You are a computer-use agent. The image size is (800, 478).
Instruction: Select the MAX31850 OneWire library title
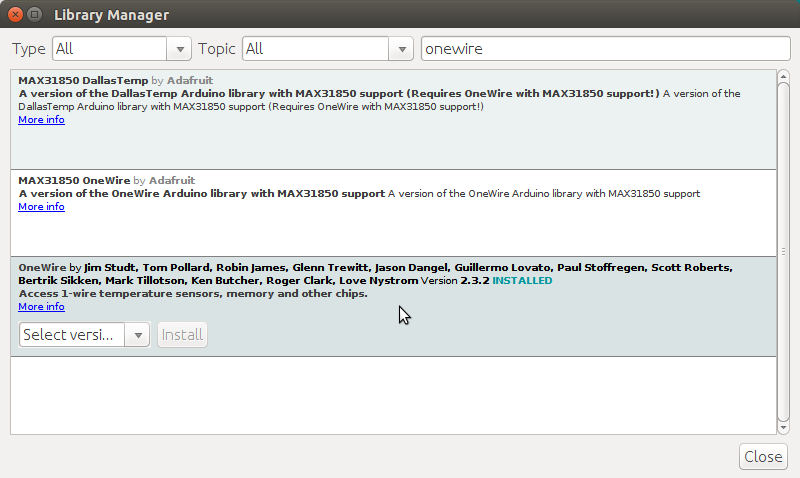click(74, 181)
